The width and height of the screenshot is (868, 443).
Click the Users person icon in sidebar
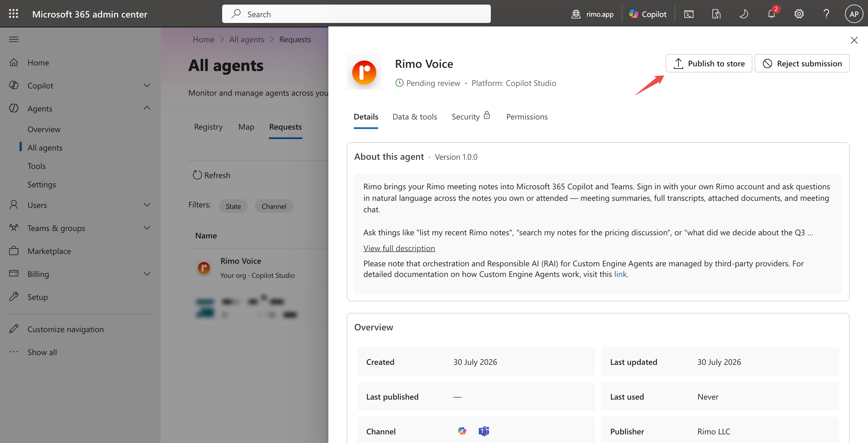tap(14, 205)
